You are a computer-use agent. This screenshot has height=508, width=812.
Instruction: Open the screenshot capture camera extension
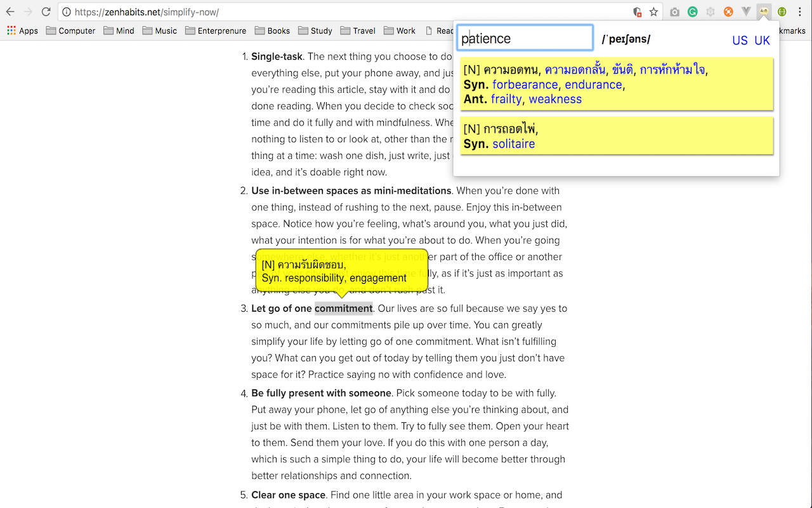[x=674, y=11]
